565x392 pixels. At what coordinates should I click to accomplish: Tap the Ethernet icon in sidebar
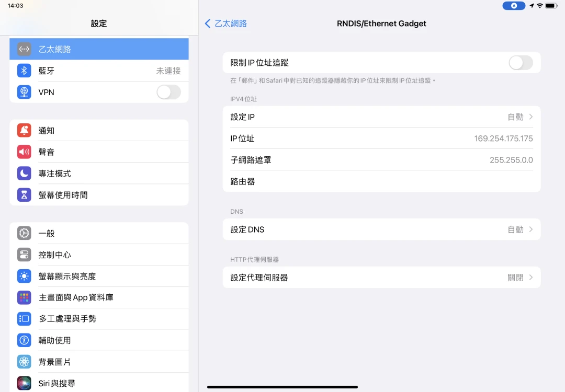pyautogui.click(x=24, y=49)
